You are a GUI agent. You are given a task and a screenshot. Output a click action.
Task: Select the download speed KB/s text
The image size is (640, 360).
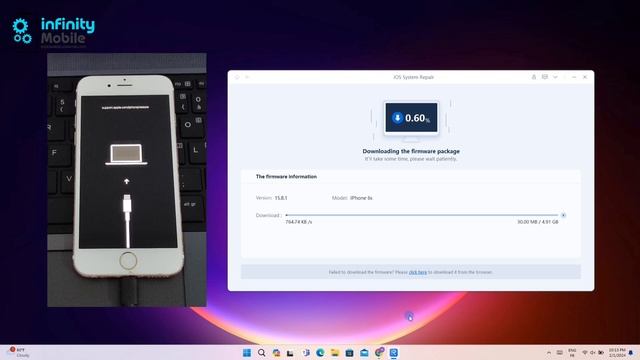point(298,222)
